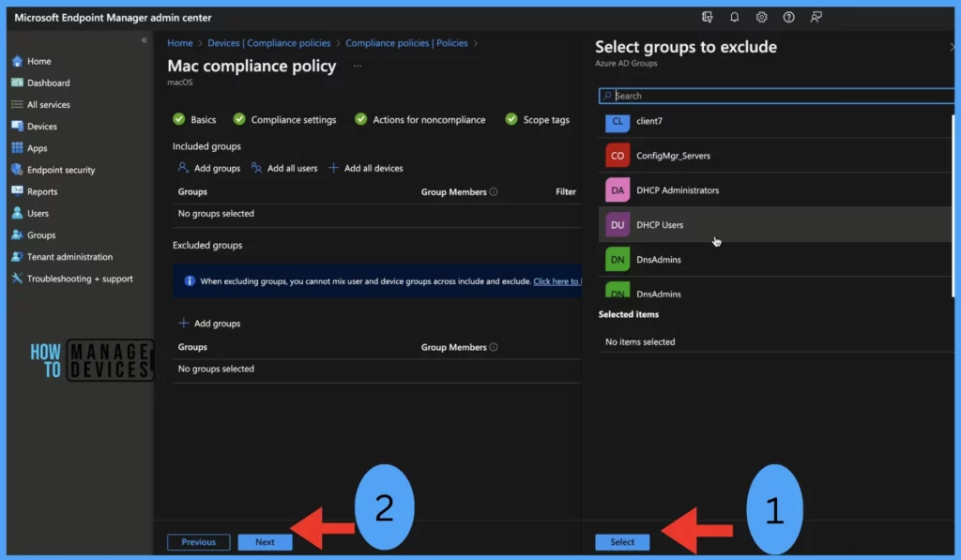The image size is (961, 560).
Task: Switch to the Actions for noncompliance step
Action: pyautogui.click(x=420, y=119)
